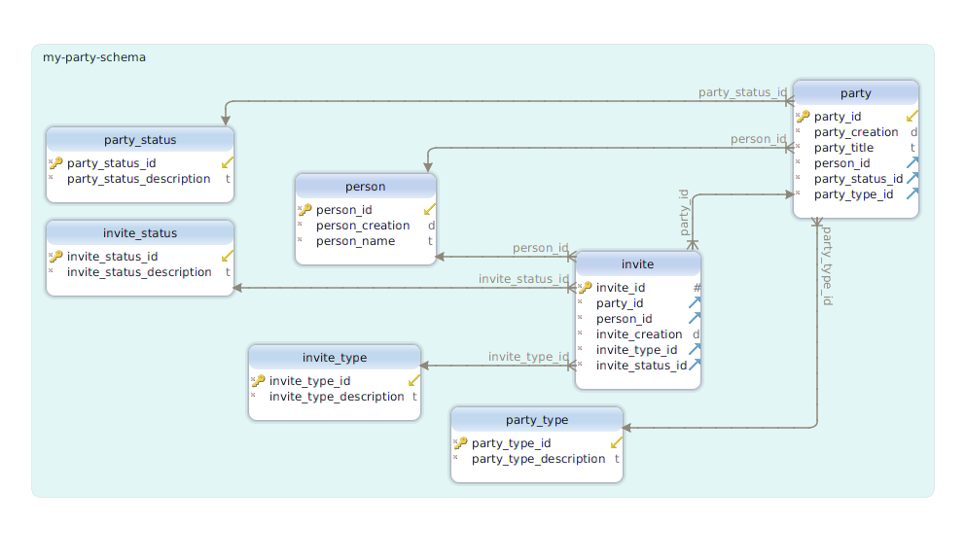Select the key icon for invite_type_id

pyautogui.click(x=261, y=380)
